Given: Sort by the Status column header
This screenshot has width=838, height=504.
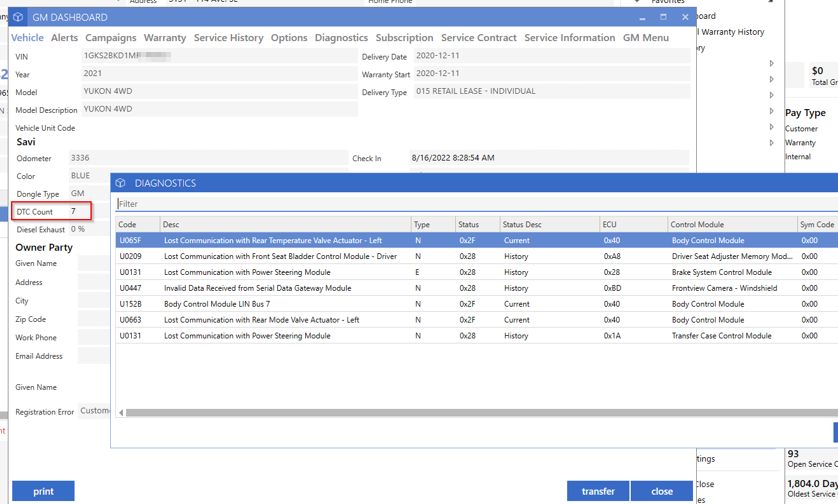Looking at the screenshot, I should (x=477, y=224).
